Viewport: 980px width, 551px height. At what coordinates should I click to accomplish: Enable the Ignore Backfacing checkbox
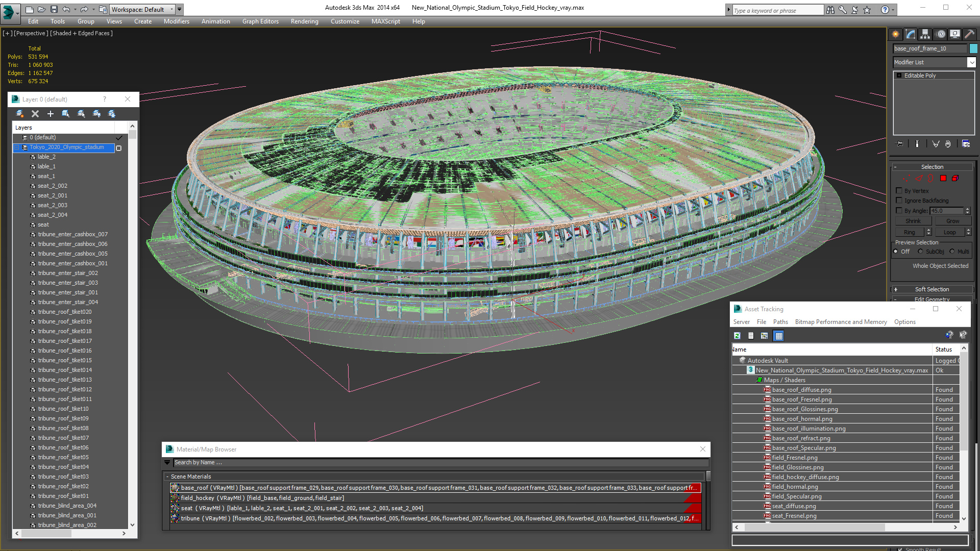[899, 201]
